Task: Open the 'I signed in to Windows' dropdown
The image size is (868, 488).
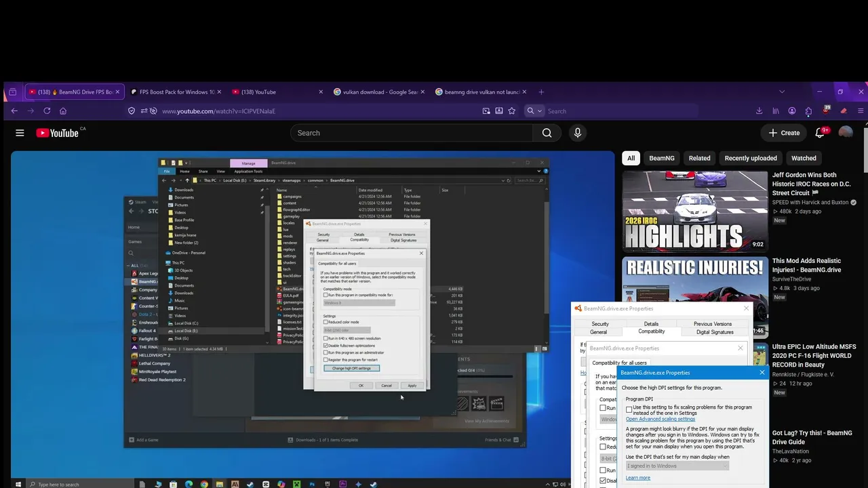Action: (677, 466)
